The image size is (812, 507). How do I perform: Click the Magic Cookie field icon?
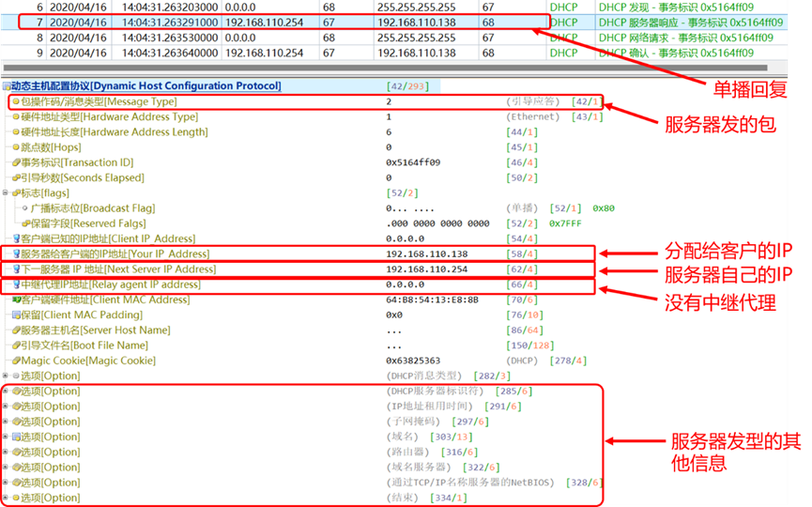point(16,361)
